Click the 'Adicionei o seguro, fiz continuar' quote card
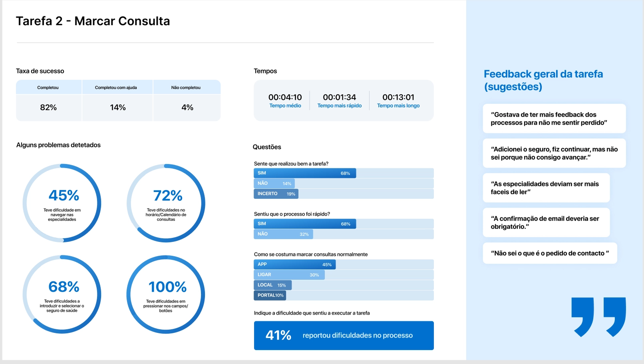644x364 pixels. pos(554,153)
